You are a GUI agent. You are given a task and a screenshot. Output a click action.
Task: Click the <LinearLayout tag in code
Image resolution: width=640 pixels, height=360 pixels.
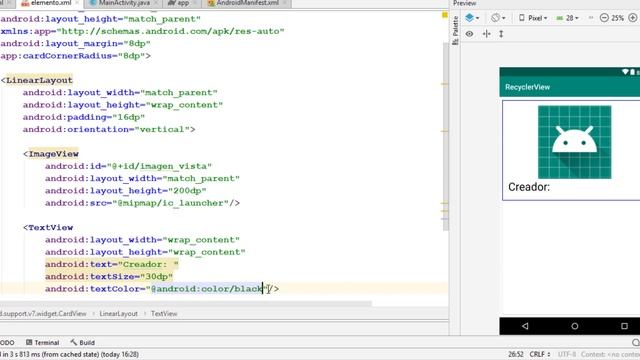37,80
